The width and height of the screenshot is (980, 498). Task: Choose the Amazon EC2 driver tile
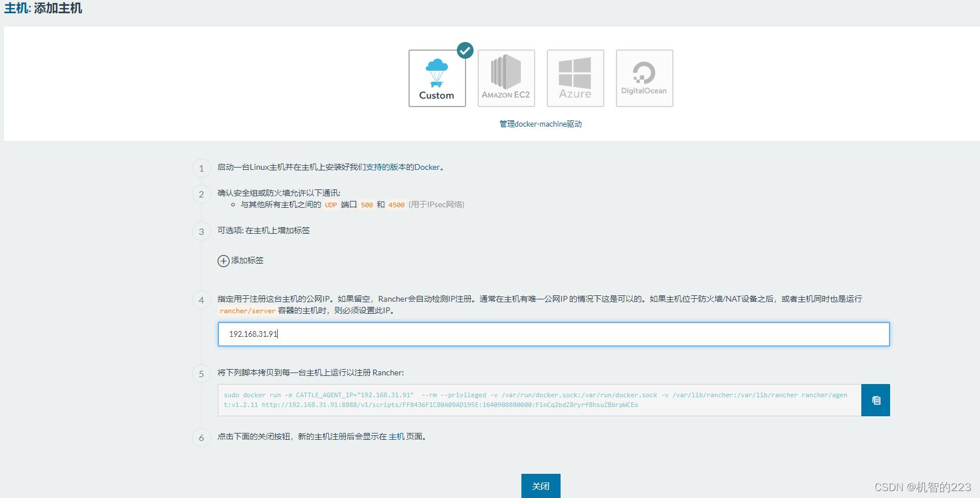tap(506, 78)
